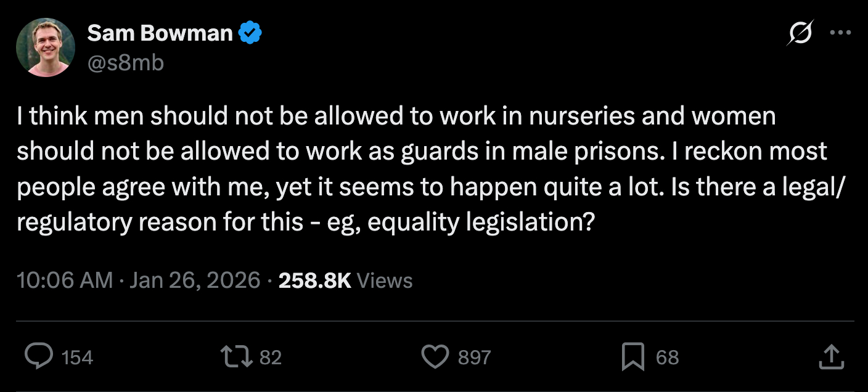This screenshot has width=868, height=392.
Task: Click the 897 likes count
Action: point(474,357)
